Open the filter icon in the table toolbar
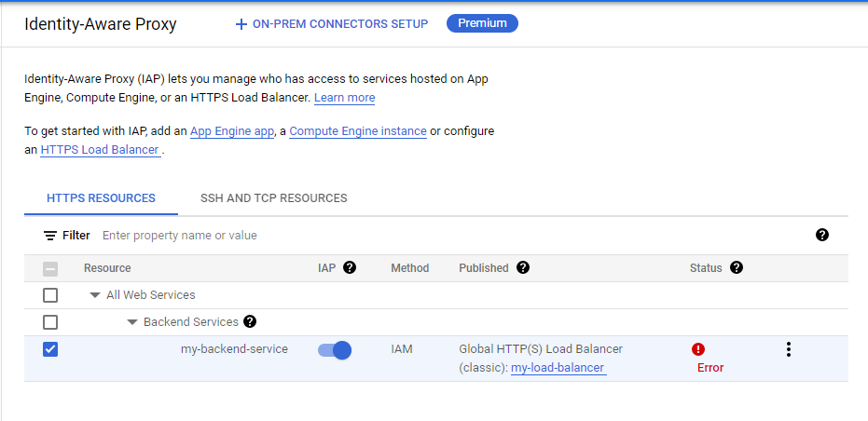The width and height of the screenshot is (868, 421). click(x=50, y=236)
